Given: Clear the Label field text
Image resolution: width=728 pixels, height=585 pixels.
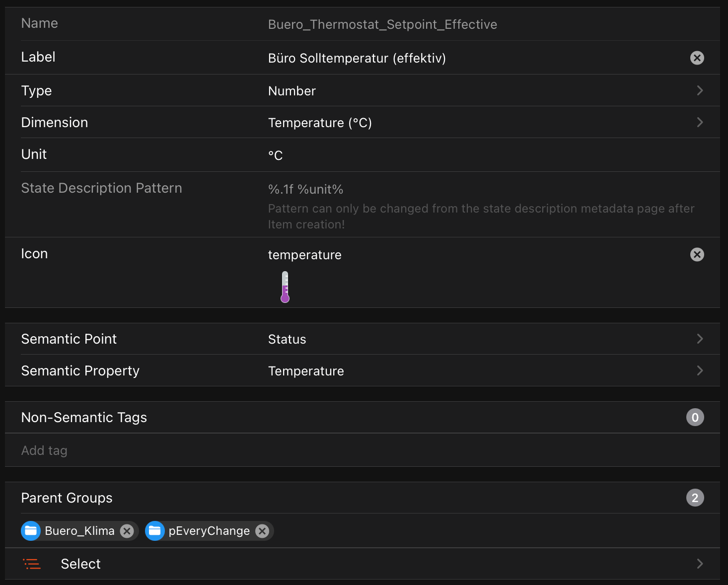Looking at the screenshot, I should point(697,58).
